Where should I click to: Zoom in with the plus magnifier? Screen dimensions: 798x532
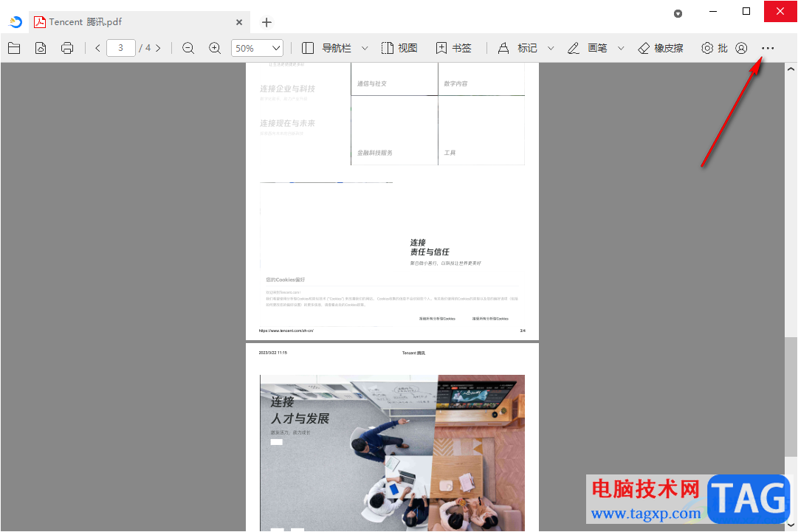coord(215,48)
